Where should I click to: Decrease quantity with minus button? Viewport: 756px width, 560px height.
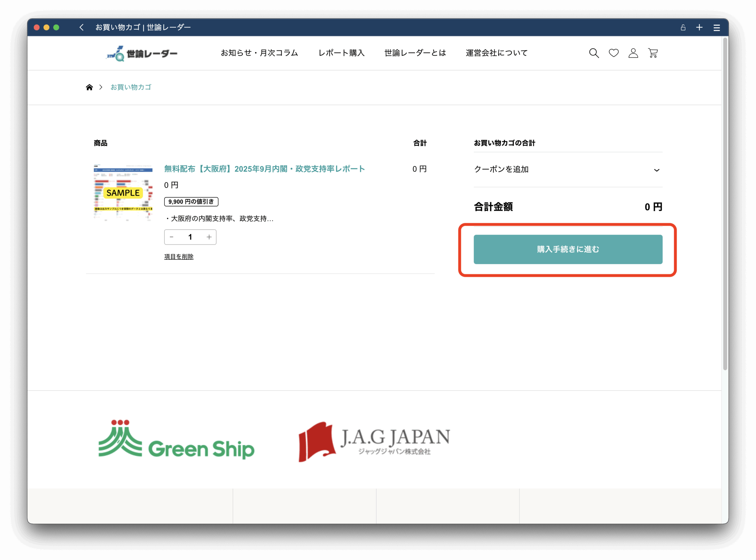pyautogui.click(x=171, y=237)
